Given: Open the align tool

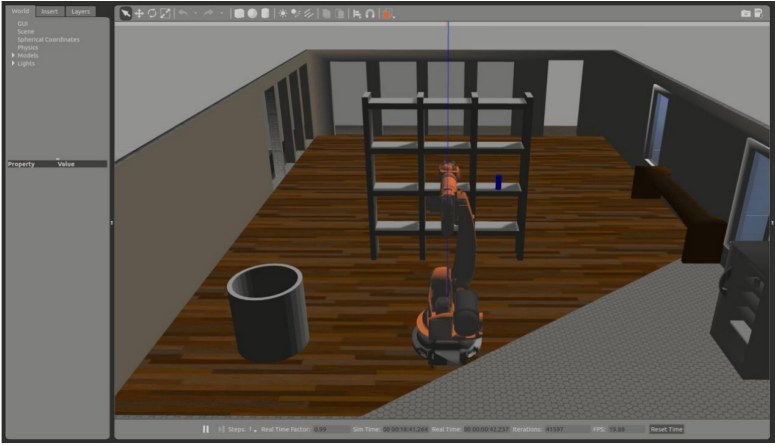Looking at the screenshot, I should click(357, 13).
